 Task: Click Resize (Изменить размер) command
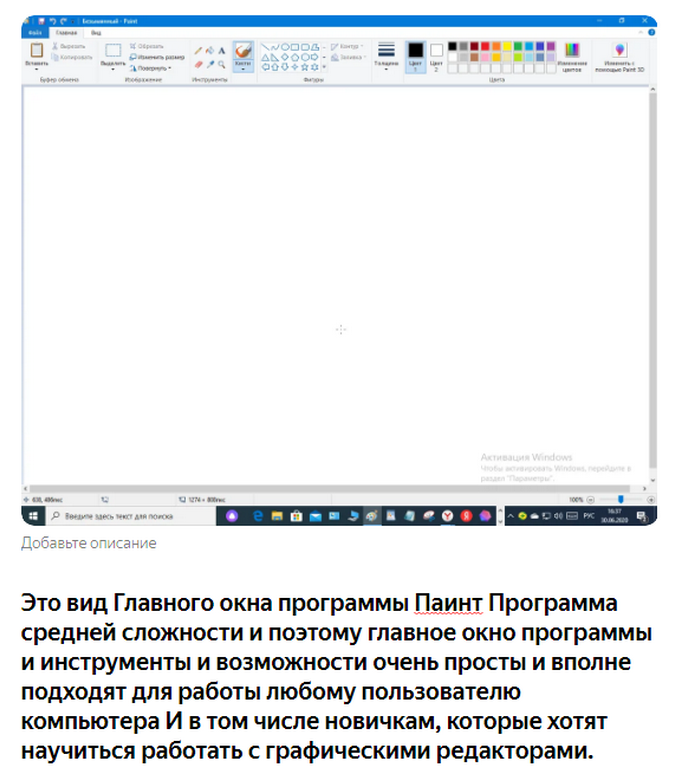click(157, 57)
